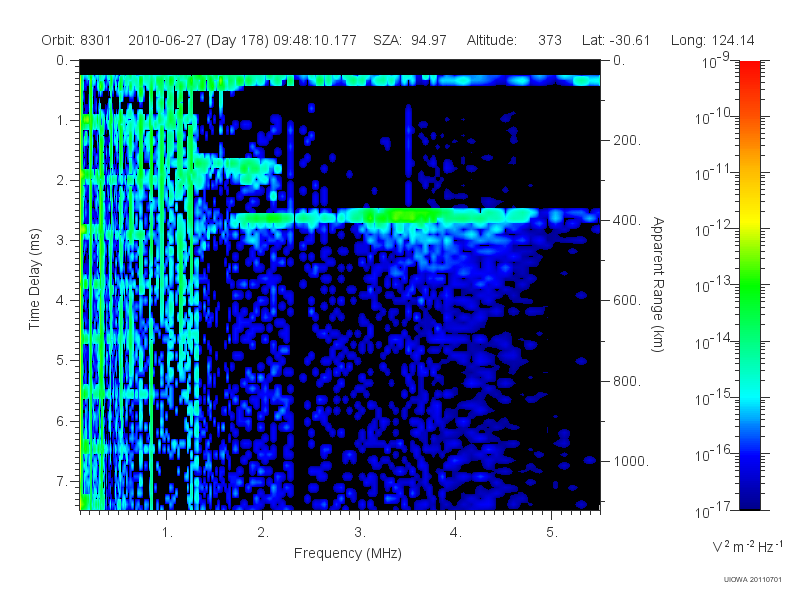This screenshot has width=800, height=600.
Task: Click the 1000. apparent range tick label
Action: (x=631, y=461)
